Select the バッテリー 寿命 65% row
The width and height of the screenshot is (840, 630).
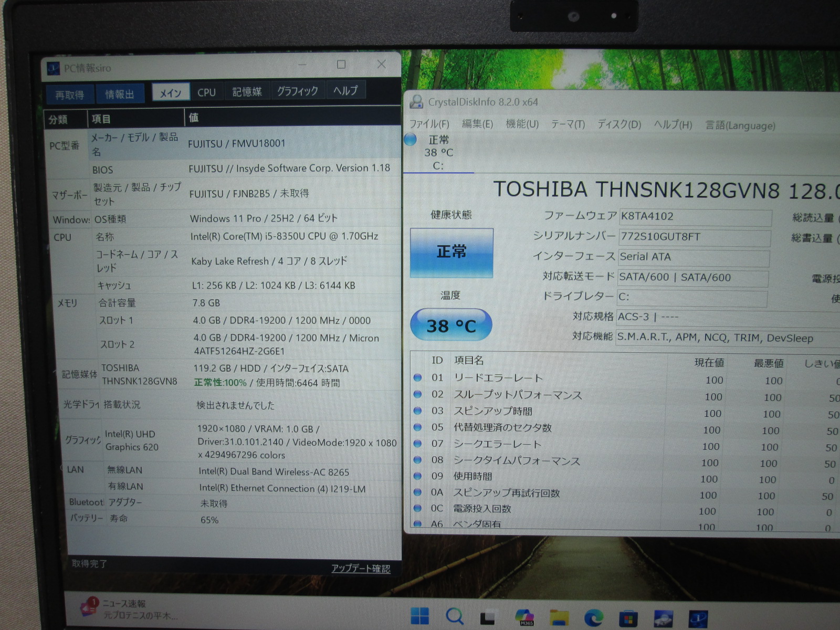tap(234, 519)
